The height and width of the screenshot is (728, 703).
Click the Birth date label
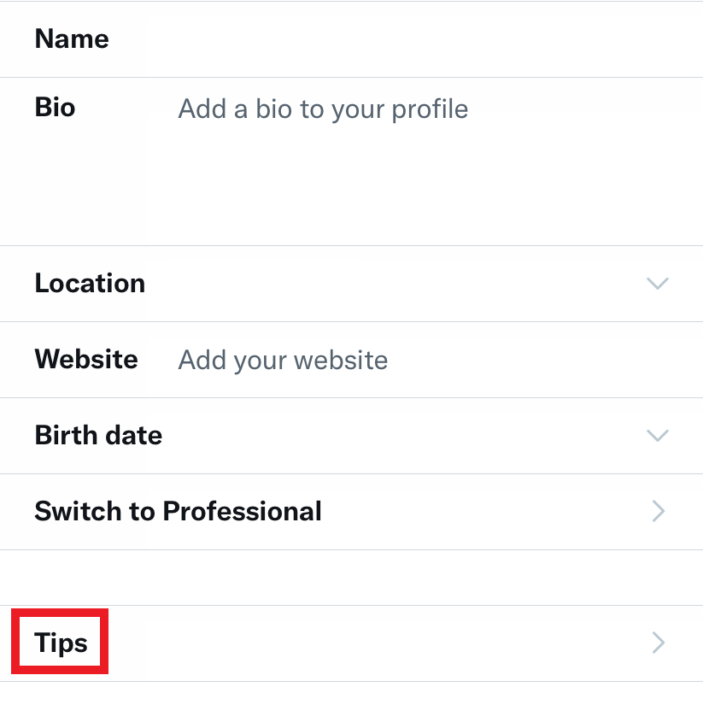(x=97, y=435)
